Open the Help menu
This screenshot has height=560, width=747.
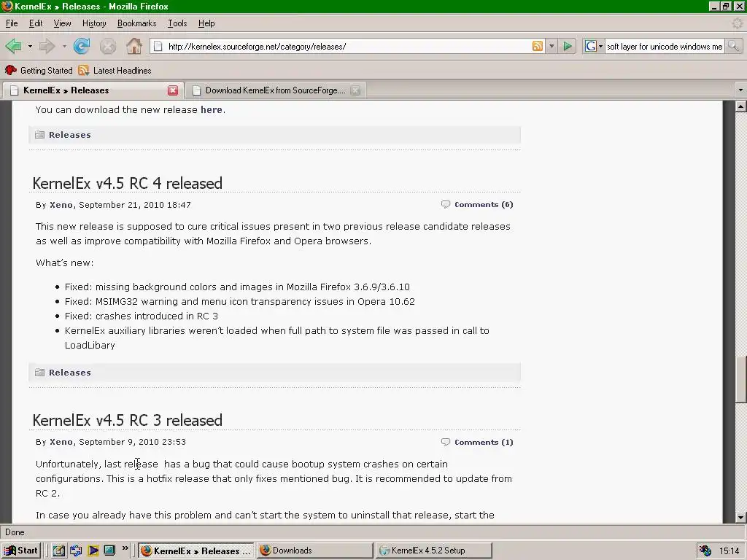point(206,23)
